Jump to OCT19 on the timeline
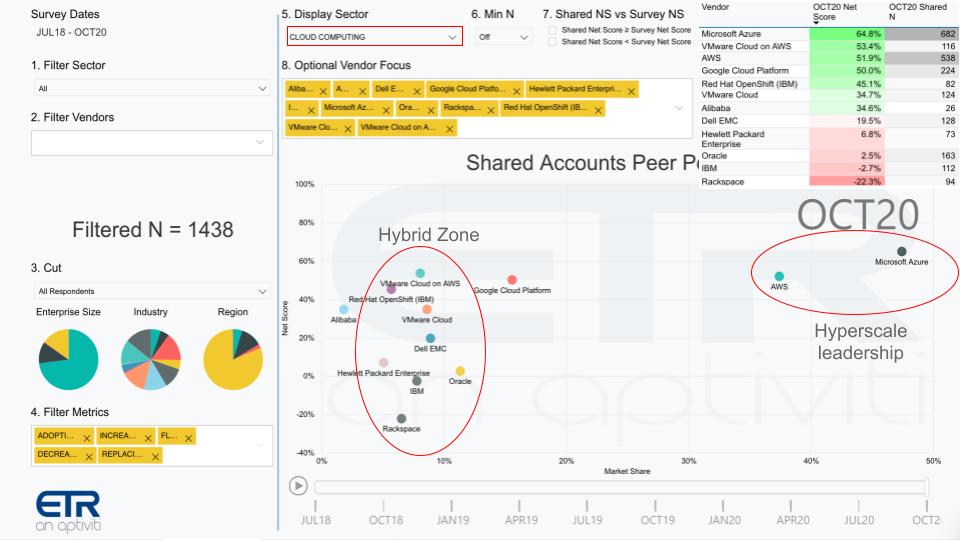 tap(658, 520)
